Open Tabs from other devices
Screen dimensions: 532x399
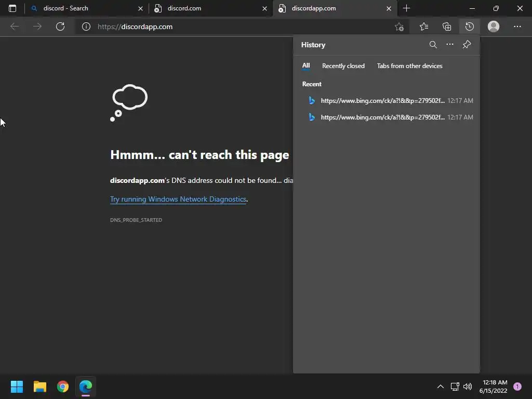(409, 66)
